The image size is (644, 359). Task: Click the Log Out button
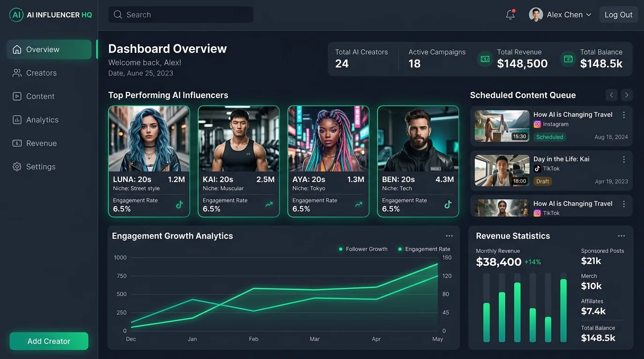[x=618, y=14]
